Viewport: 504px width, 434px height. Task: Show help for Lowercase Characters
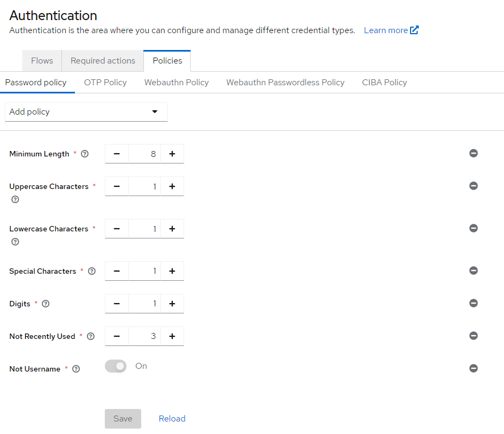coord(15,242)
